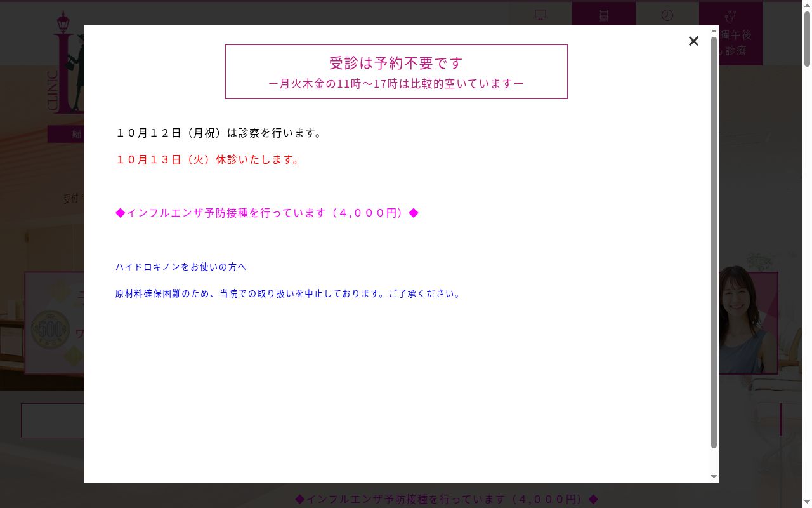The width and height of the screenshot is (812, 508).
Task: Click the clock icon in the header
Action: click(x=667, y=15)
